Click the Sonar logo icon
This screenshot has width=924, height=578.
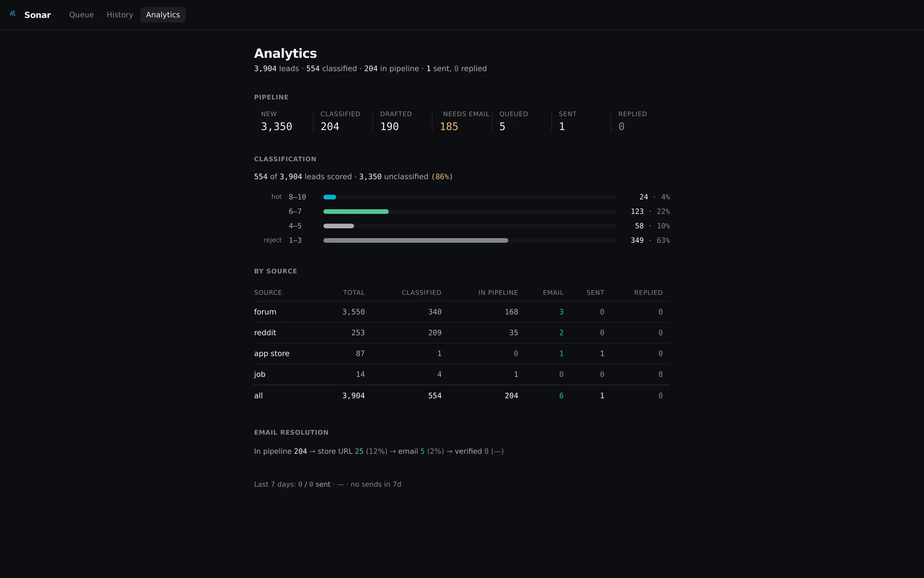coord(13,14)
